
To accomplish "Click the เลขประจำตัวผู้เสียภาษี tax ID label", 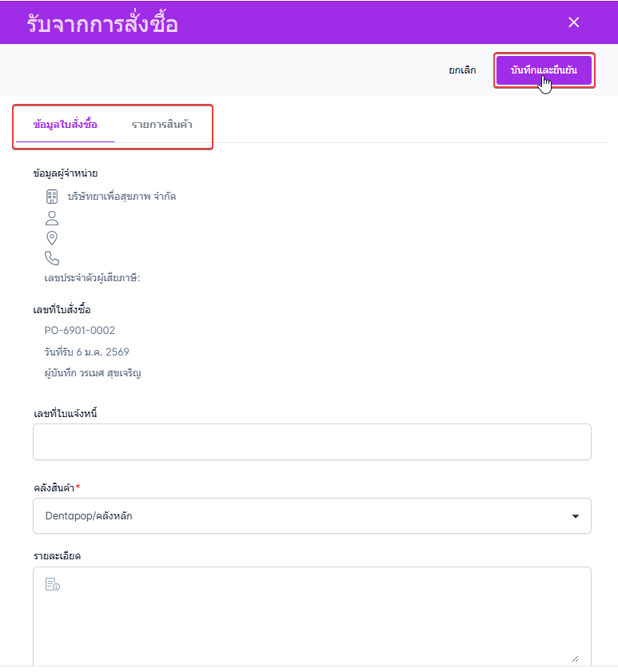I will (x=92, y=278).
